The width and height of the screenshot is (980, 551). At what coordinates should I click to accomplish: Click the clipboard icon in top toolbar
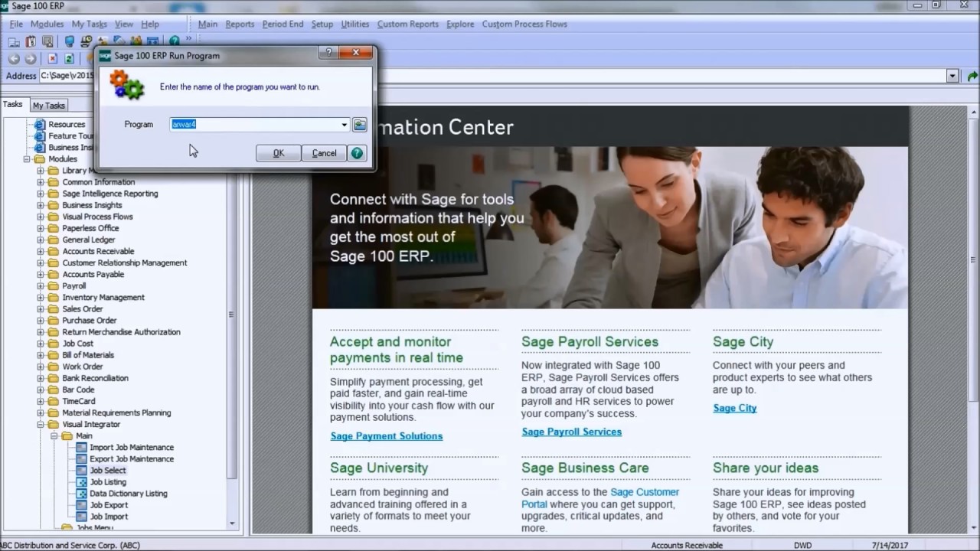pyautogui.click(x=31, y=41)
